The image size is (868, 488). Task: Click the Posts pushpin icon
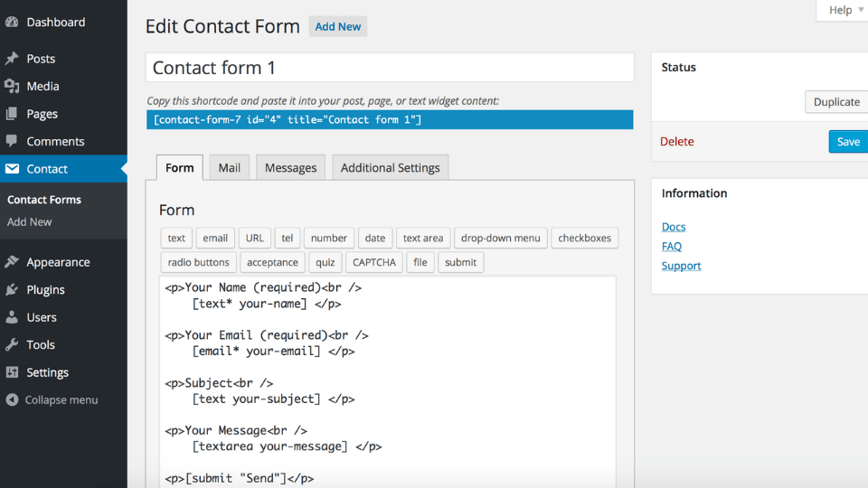12,59
